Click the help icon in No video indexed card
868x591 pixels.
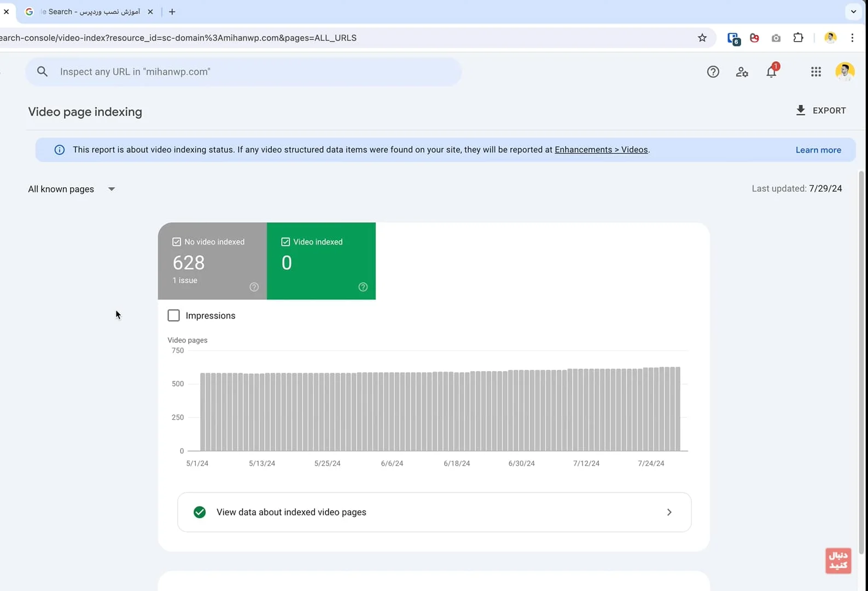click(x=254, y=287)
